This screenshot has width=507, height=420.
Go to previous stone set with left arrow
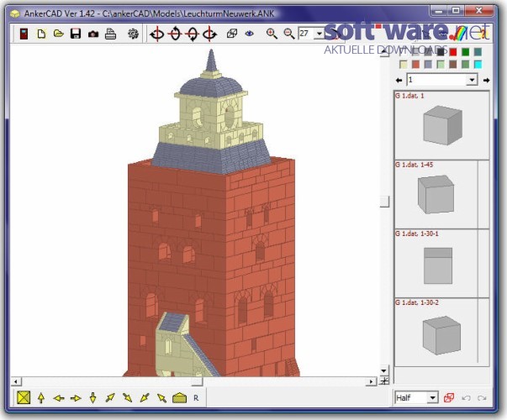pos(399,80)
